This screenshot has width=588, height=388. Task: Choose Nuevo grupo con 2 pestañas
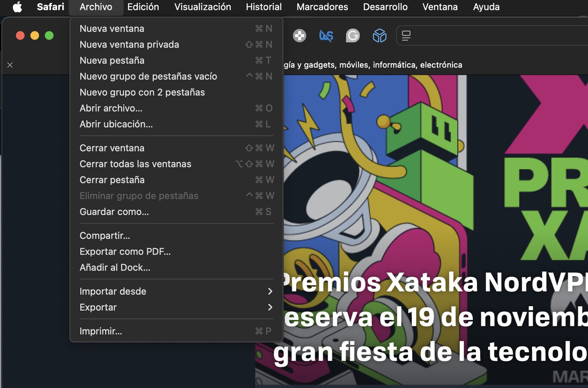tap(176, 92)
